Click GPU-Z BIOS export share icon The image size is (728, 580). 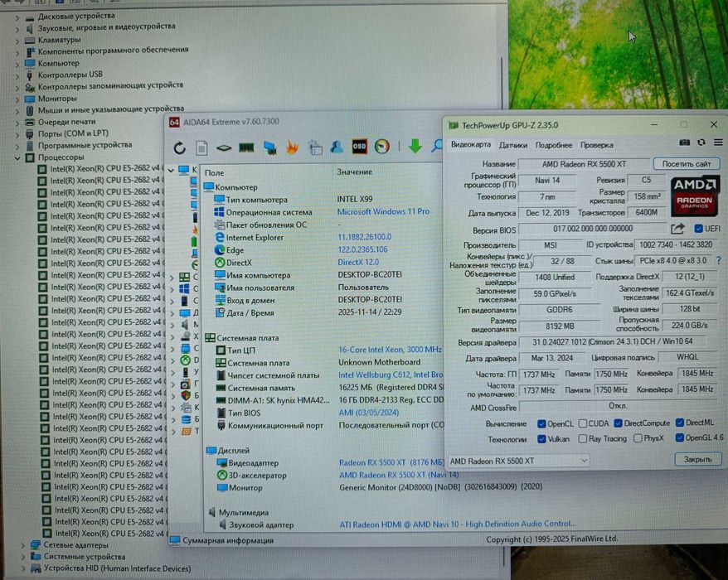[677, 229]
